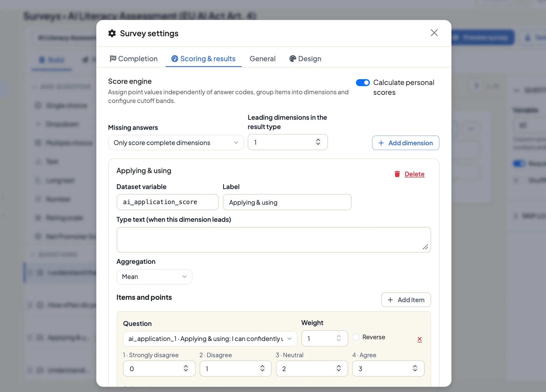Image resolution: width=546 pixels, height=392 pixels.
Task: Toggle Calculate personal scores switch
Action: tap(363, 83)
